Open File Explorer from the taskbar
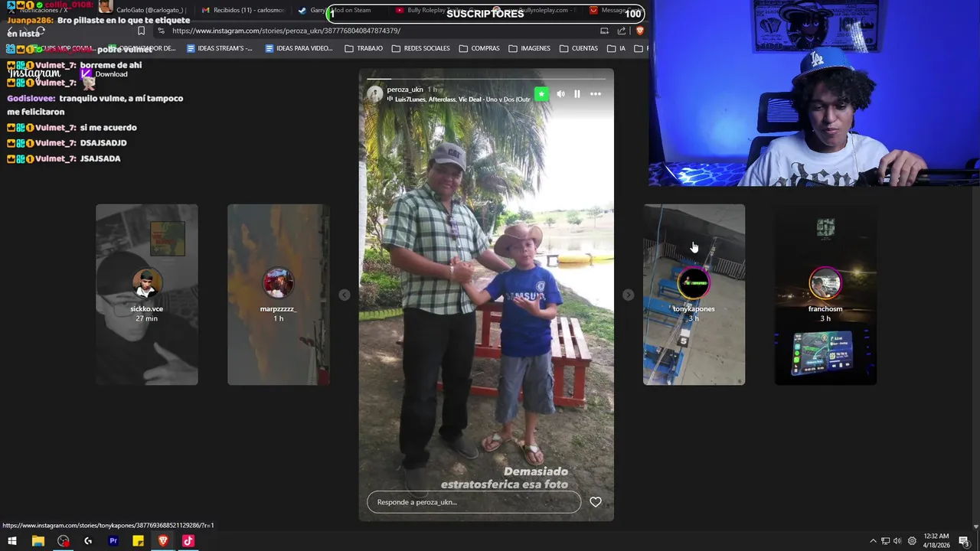980x551 pixels. [38, 541]
